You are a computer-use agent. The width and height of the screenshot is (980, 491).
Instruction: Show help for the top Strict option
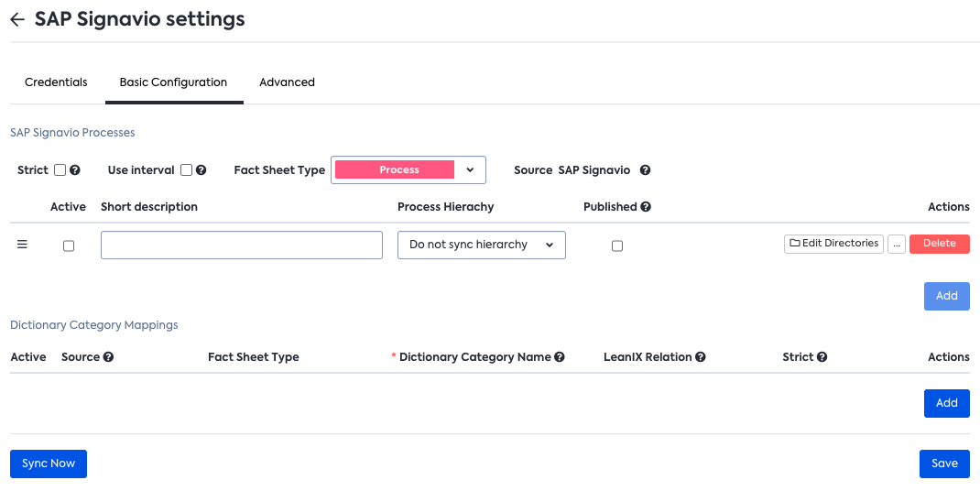[x=75, y=170]
